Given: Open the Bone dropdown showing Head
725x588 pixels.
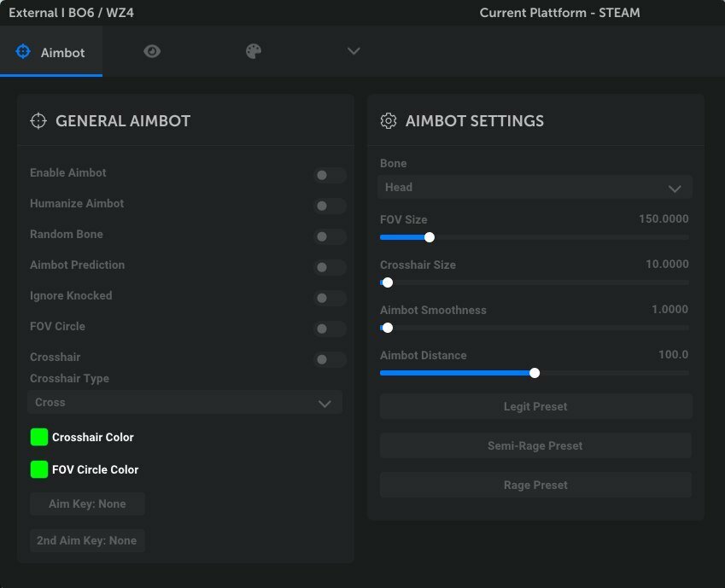Looking at the screenshot, I should point(535,187).
